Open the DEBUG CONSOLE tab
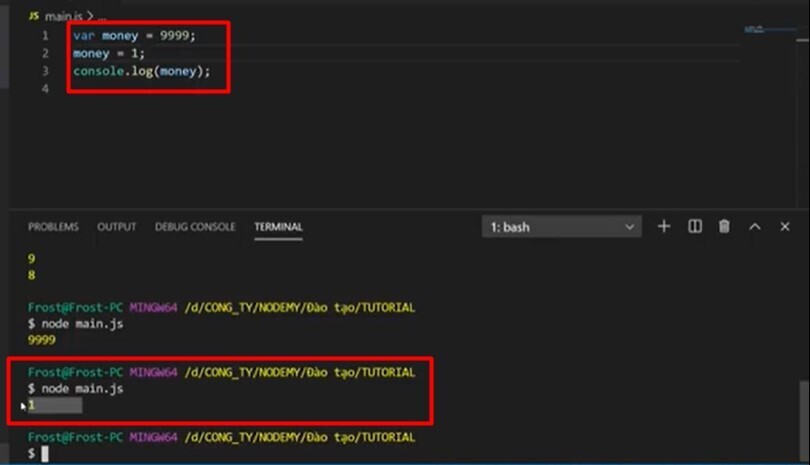 [195, 227]
